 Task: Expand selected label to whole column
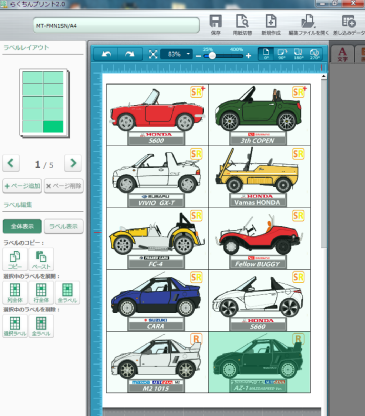15,292
